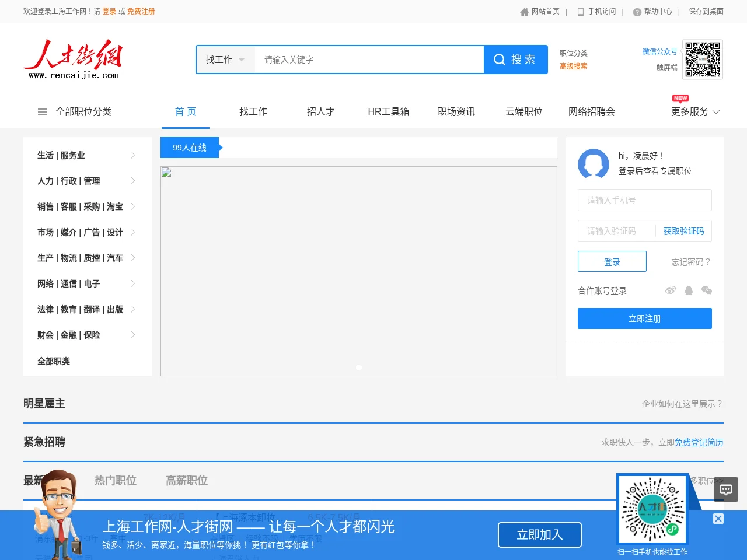This screenshot has width=747, height=560.
Task: Click the NEW badge above 更多服务
Action: (x=680, y=98)
